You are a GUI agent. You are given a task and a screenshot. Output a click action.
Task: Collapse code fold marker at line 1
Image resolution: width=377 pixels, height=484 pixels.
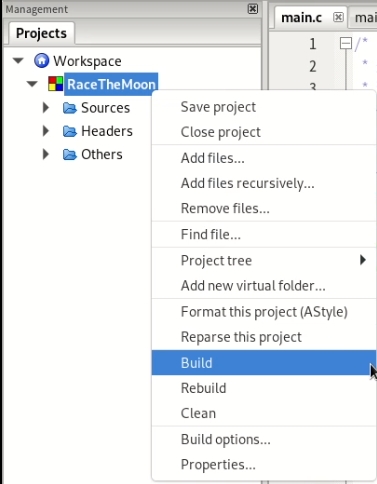(x=346, y=43)
